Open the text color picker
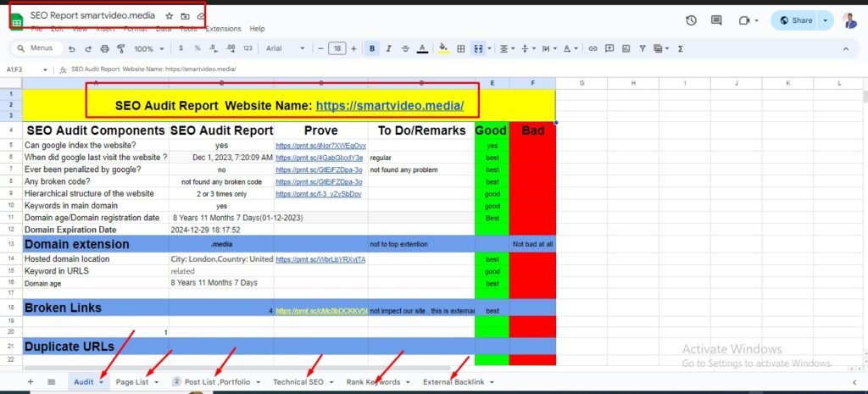868x394 pixels. coord(422,48)
